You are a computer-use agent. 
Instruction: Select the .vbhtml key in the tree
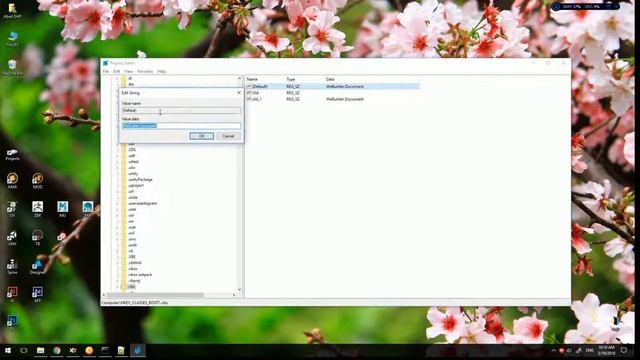click(x=135, y=263)
